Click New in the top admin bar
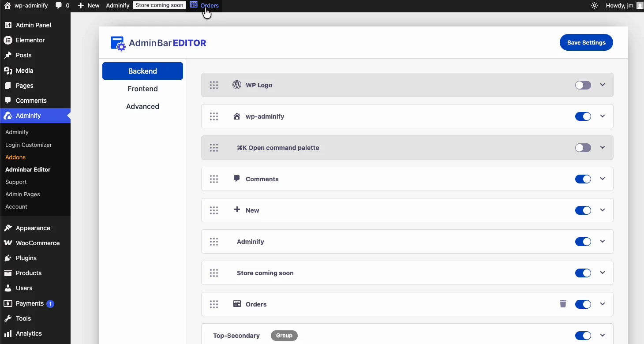This screenshot has height=344, width=644. coord(89,6)
